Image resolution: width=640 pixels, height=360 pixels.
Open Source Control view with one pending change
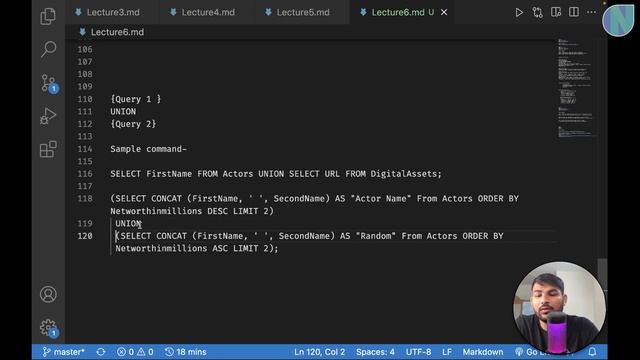coord(49,83)
